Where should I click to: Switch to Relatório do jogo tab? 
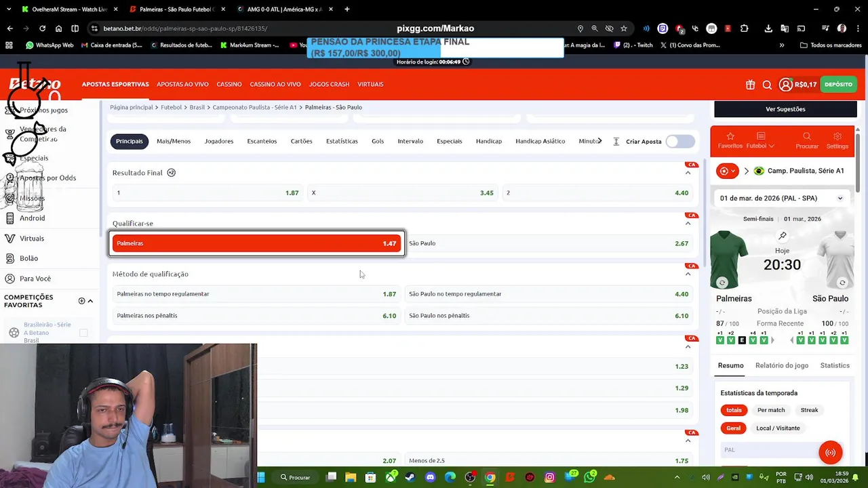(x=782, y=365)
